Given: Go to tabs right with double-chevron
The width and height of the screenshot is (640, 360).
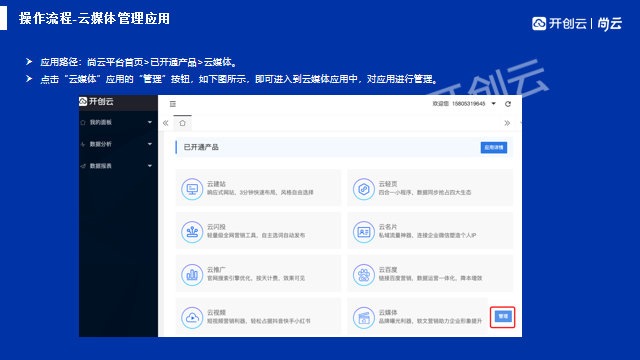Looking at the screenshot, I should 507,123.
